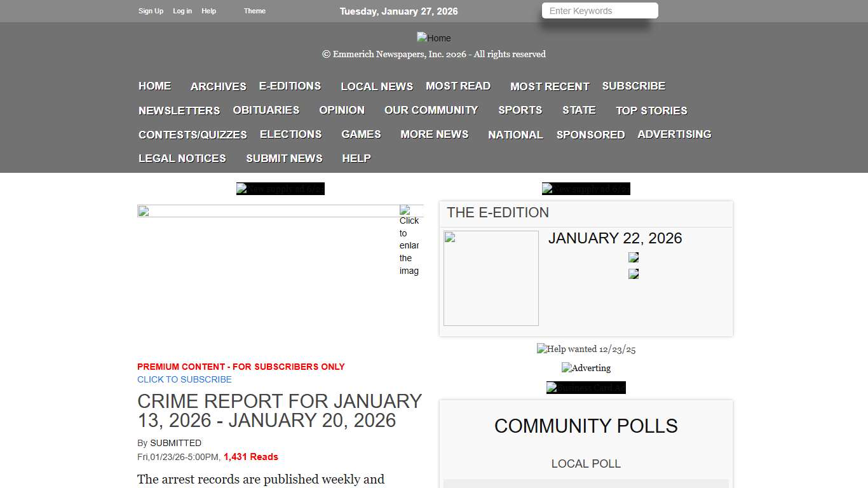Select LEGAL NOTICES in the navigation

coord(182,158)
